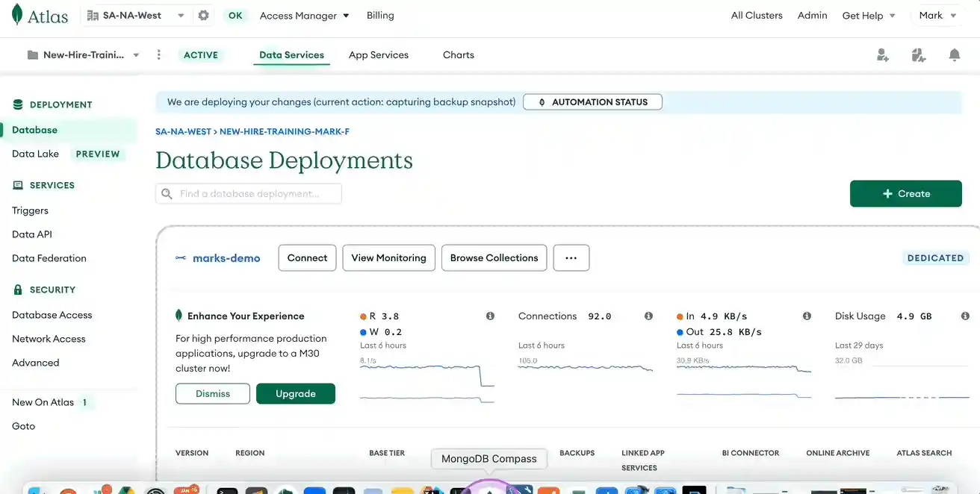Click info icon next to Connections
This screenshot has width=980, height=494.
click(x=648, y=316)
